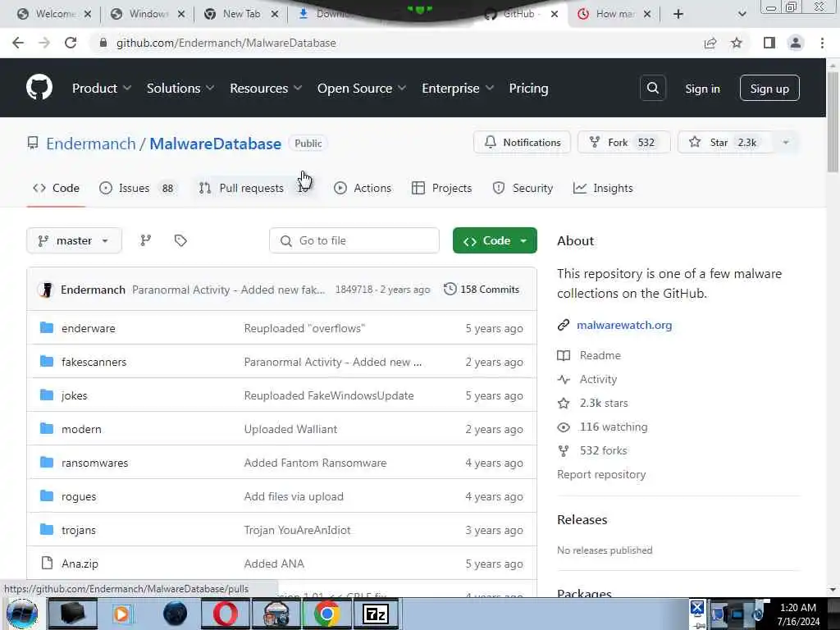Viewport: 840px width, 630px height.
Task: Open the ransomwares folder
Action: tap(95, 463)
